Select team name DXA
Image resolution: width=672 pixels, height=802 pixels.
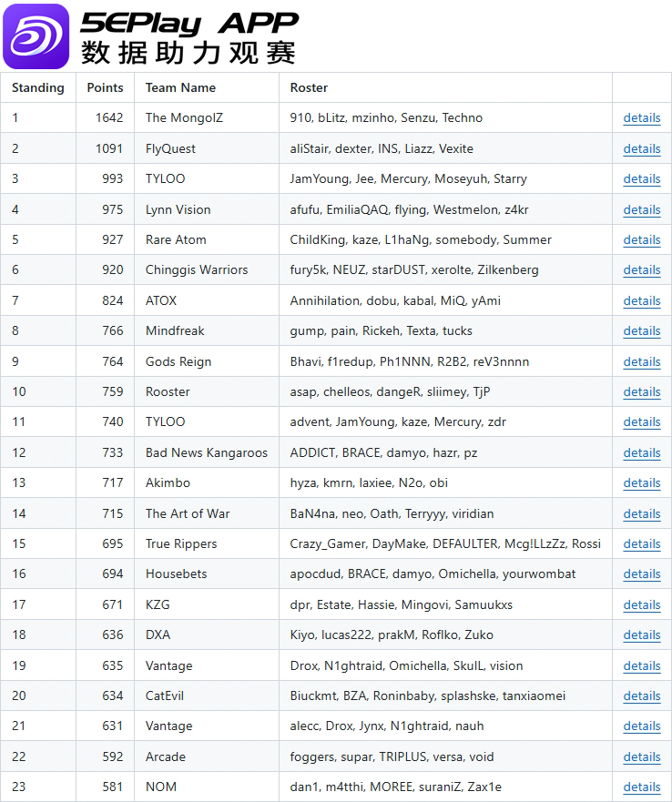[x=158, y=634]
